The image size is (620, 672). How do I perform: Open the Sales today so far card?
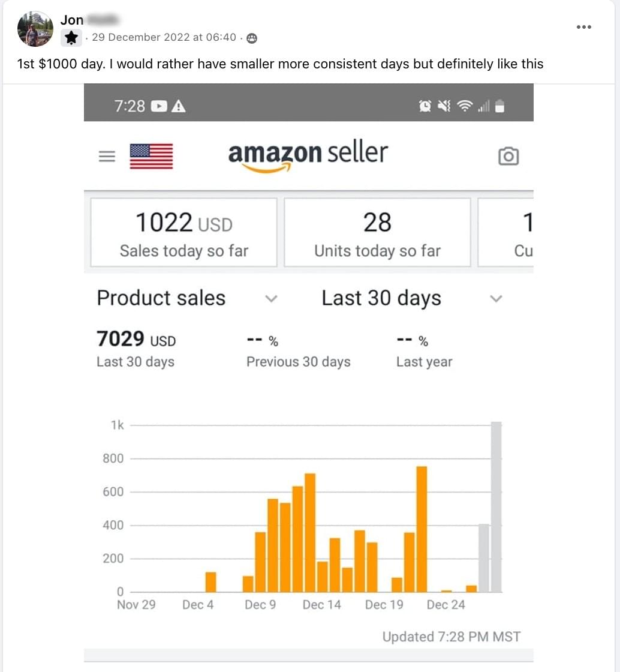pyautogui.click(x=183, y=232)
